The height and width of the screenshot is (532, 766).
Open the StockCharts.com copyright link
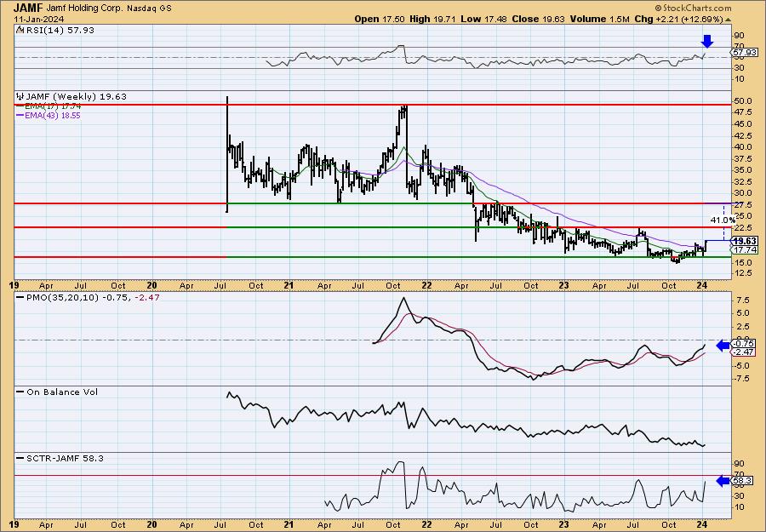693,8
